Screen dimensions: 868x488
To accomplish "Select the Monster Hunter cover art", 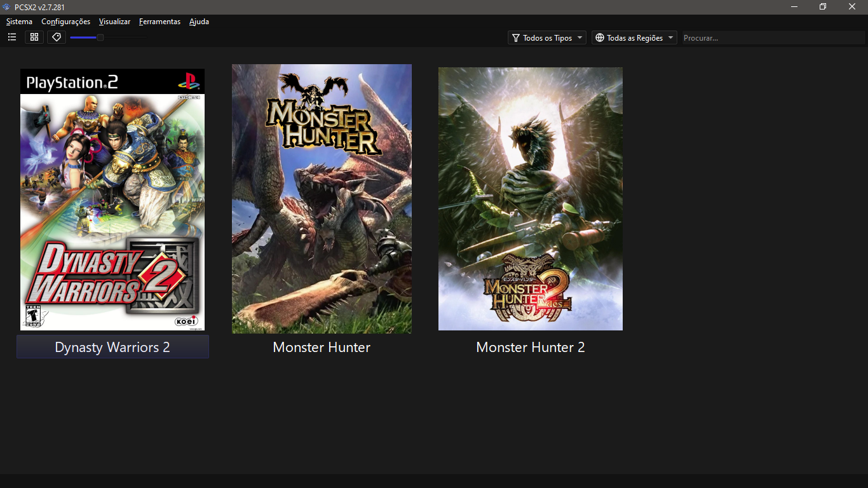I will pos(322,199).
